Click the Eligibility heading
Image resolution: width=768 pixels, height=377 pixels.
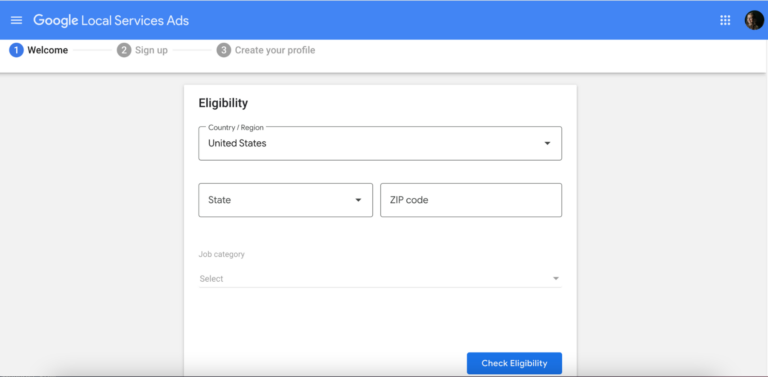[223, 103]
